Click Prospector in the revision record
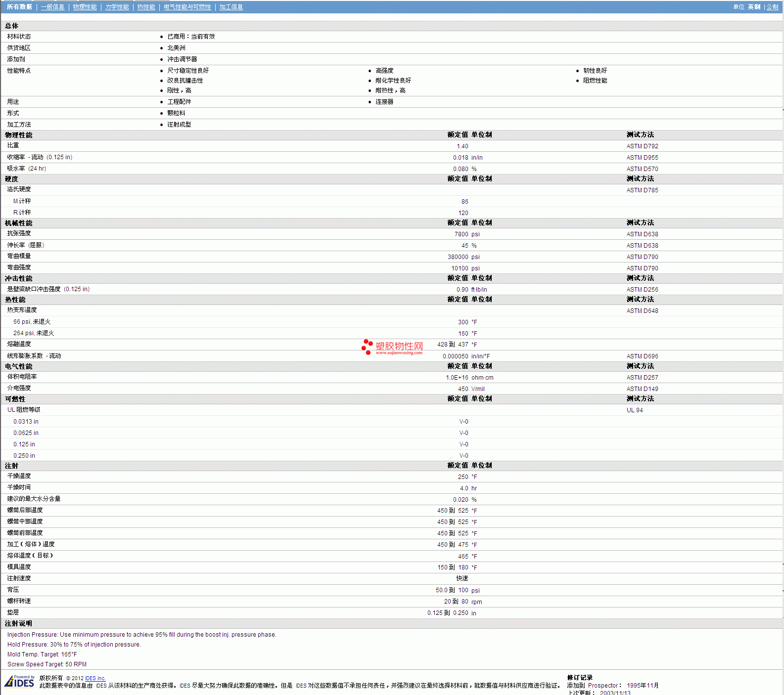This screenshot has height=695, width=784. click(x=603, y=686)
